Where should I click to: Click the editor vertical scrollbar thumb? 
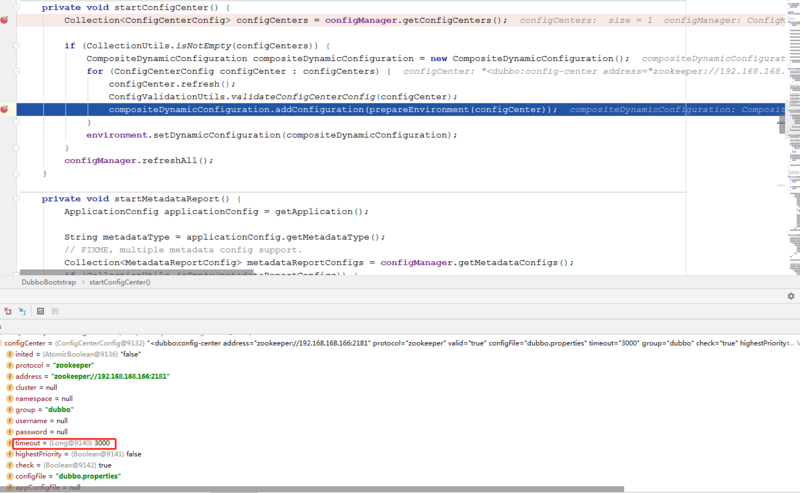click(x=782, y=125)
